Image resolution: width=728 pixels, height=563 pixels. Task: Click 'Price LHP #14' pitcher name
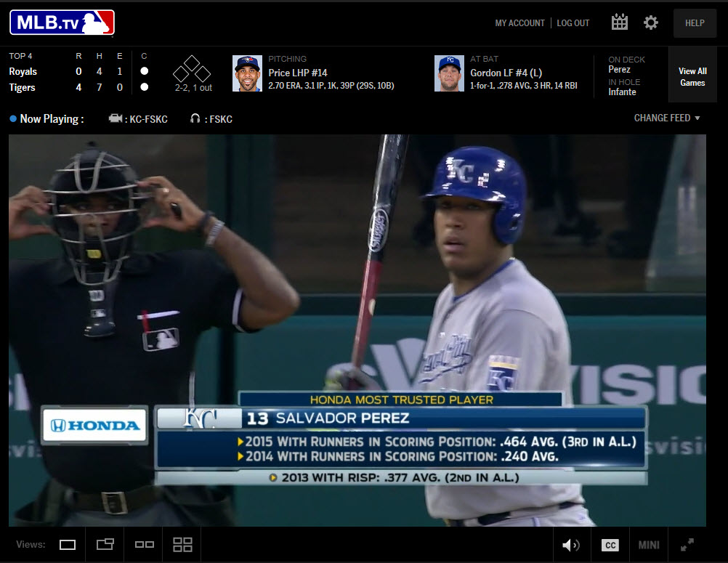[298, 73]
